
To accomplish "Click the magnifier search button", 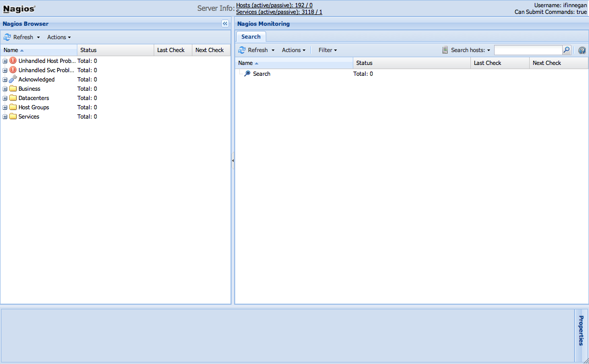I will [566, 50].
